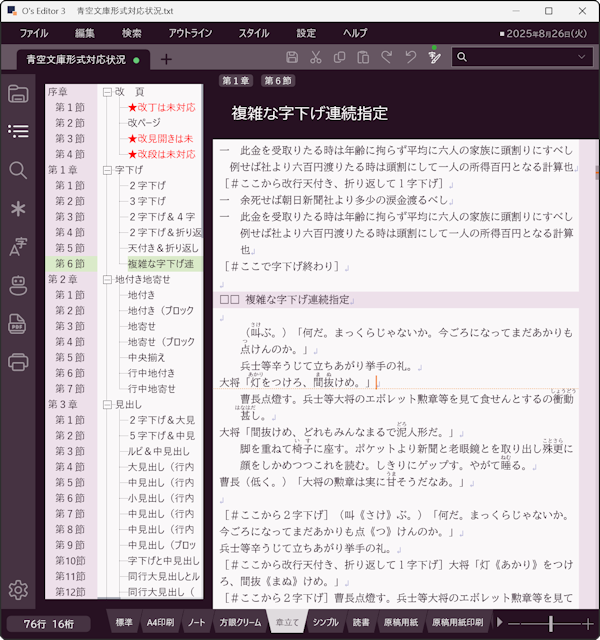Collapse the 見出し tree node
The width and height of the screenshot is (600, 640).
click(x=107, y=404)
